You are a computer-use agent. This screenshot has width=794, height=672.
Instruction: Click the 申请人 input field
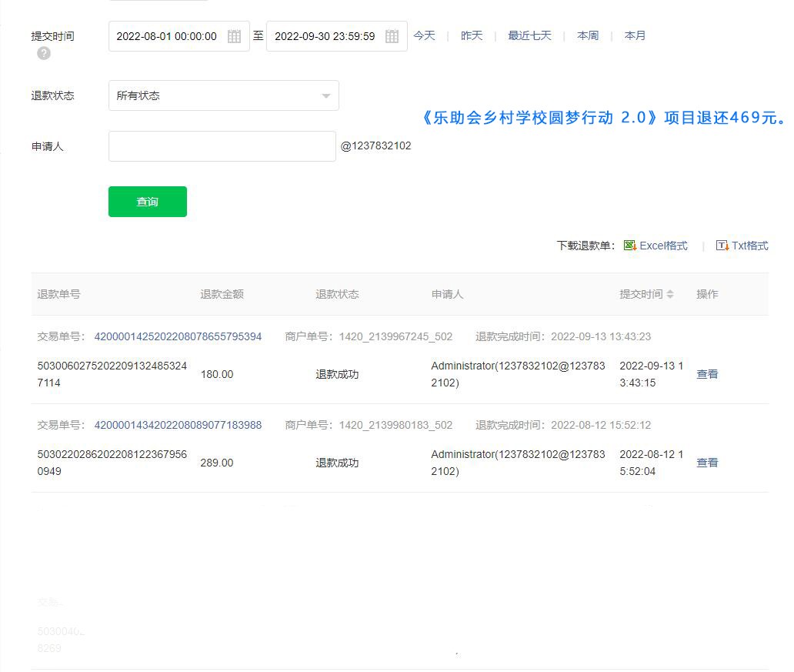[222, 146]
